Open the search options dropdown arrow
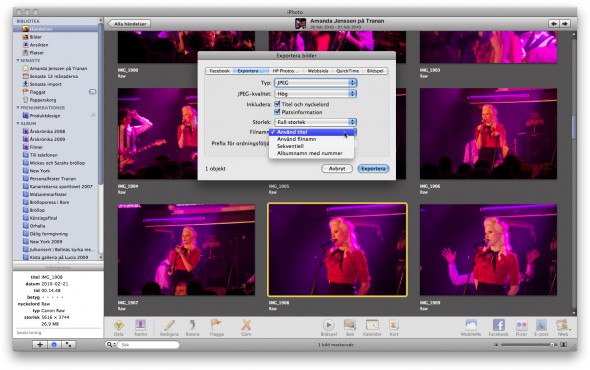This screenshot has width=590, height=370. tap(114, 345)
